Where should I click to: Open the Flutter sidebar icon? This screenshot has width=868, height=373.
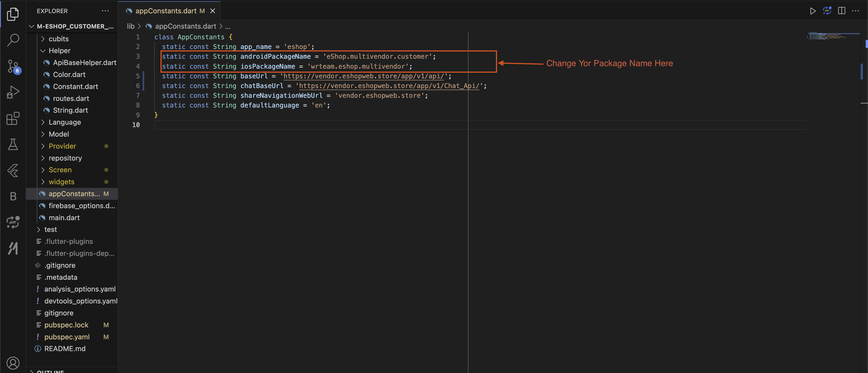tap(13, 170)
